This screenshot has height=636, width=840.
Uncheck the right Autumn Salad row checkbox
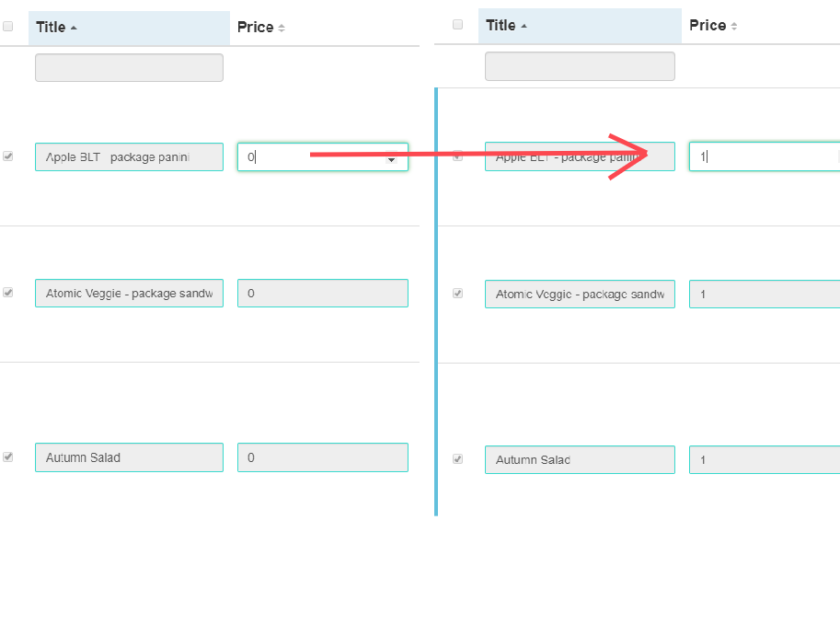pos(457,459)
